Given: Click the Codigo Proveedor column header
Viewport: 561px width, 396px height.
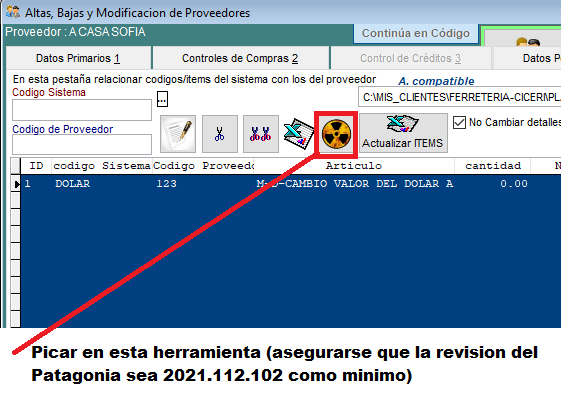Looking at the screenshot, I should point(203,166).
